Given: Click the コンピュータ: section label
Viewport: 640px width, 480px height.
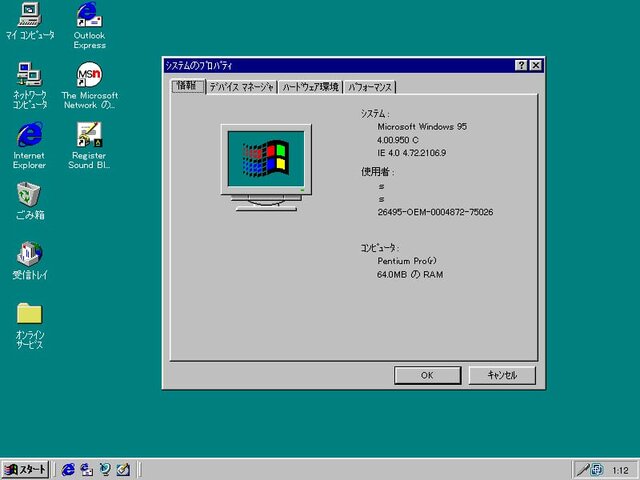Looking at the screenshot, I should pos(380,248).
